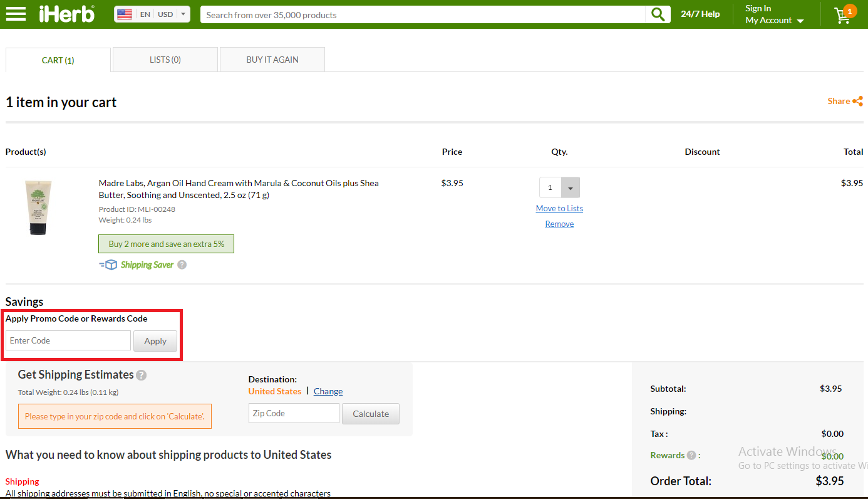The width and height of the screenshot is (868, 499).
Task: Open the Madre Labs Argan Oil product title
Action: 239,189
